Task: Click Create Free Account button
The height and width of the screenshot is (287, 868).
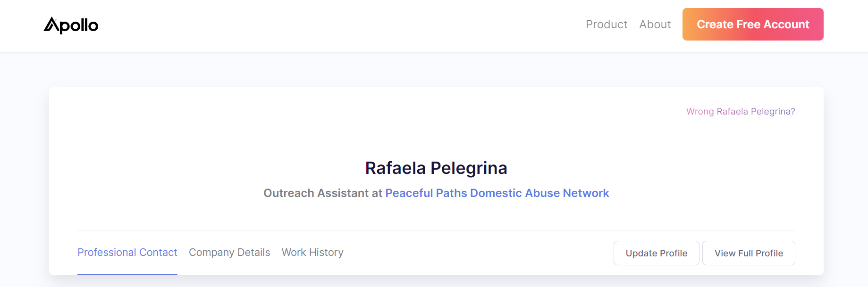Action: (753, 24)
